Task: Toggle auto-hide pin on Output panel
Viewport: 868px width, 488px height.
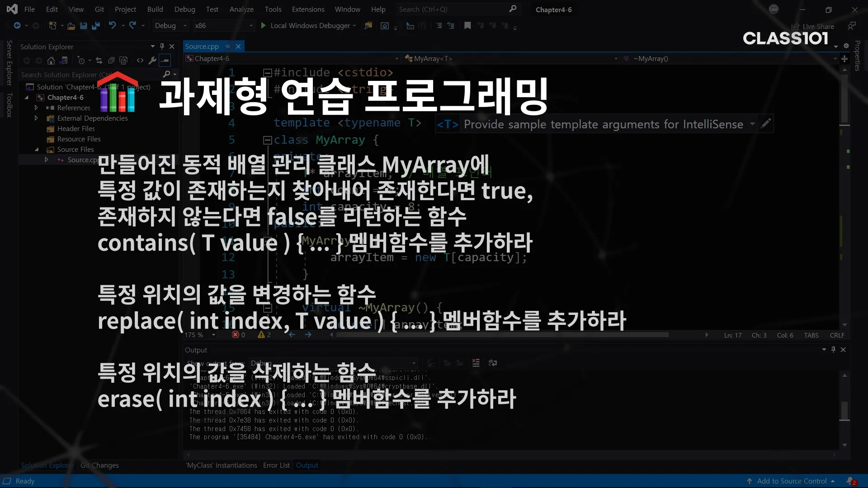Action: pyautogui.click(x=833, y=350)
